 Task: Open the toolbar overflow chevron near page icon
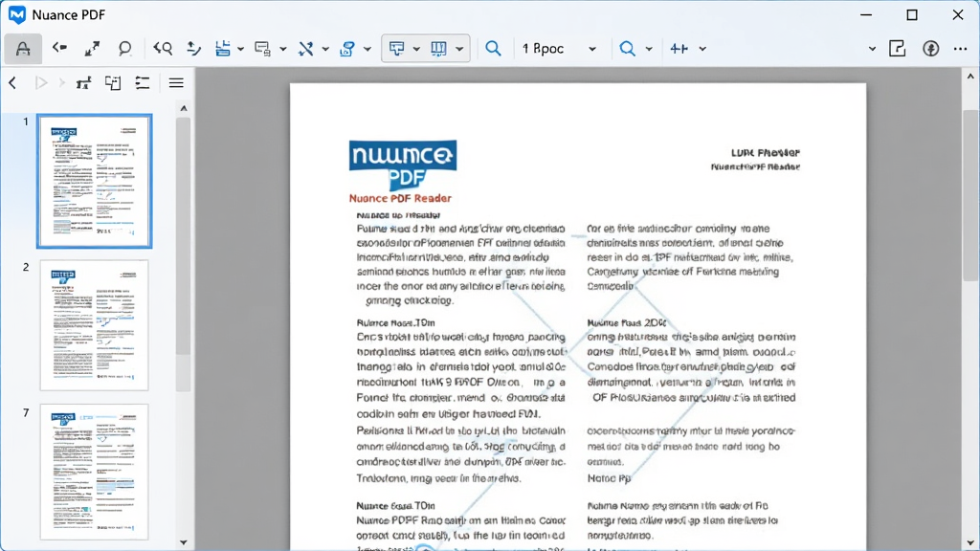pyautogui.click(x=872, y=49)
